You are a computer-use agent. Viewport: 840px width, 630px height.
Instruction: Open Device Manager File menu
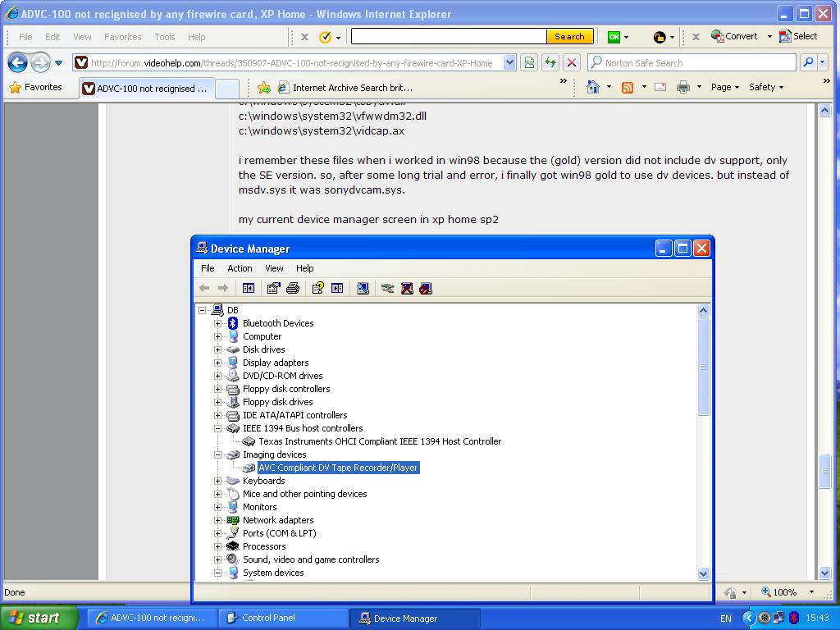coord(208,268)
